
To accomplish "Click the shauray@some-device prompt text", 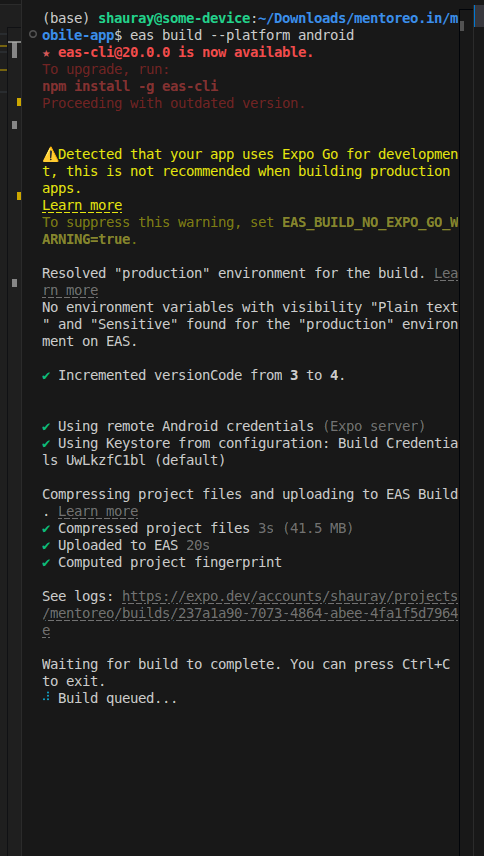I will point(174,19).
